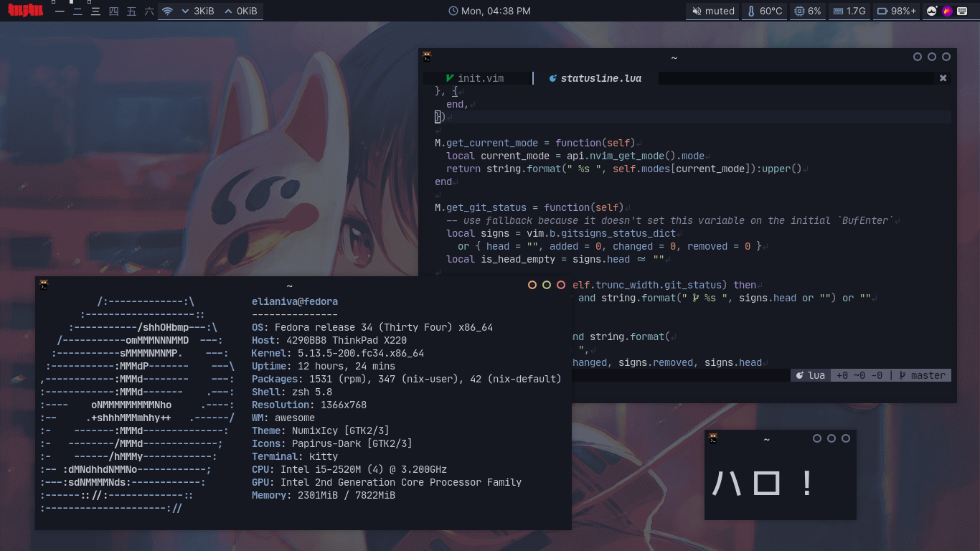Screen dimensions: 980x551
Task: Click the git branch icon beside master
Action: point(903,375)
